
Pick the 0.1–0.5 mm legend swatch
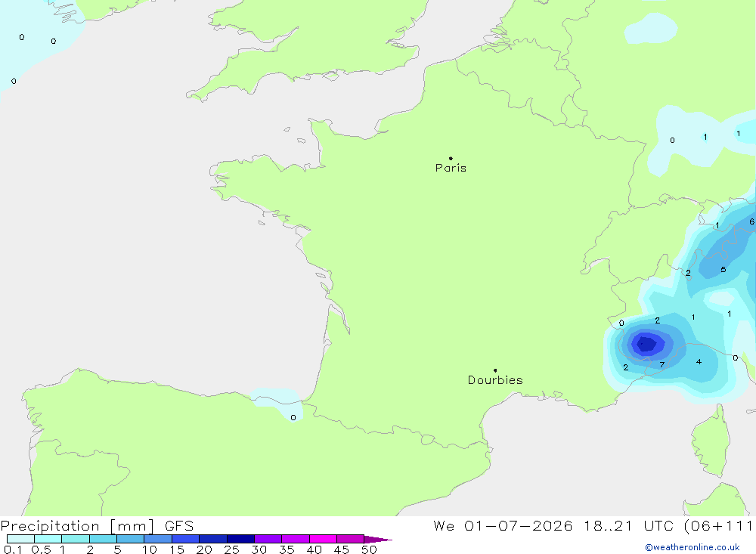pos(20,539)
